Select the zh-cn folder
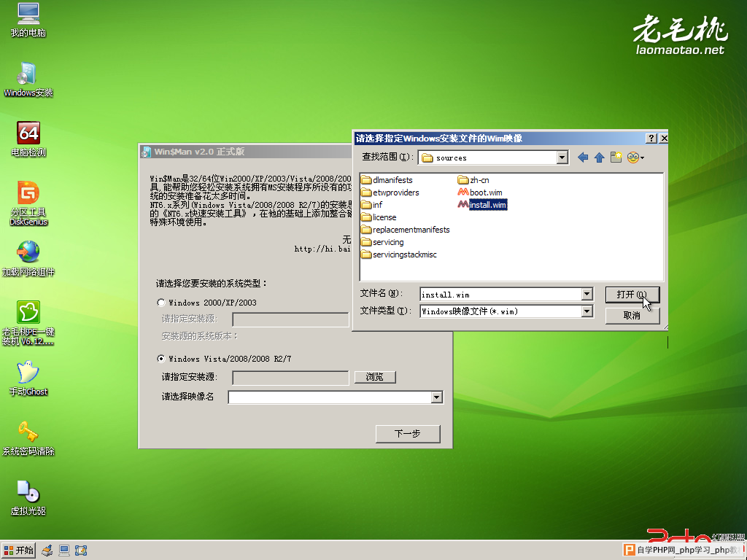This screenshot has height=560, width=747. [x=473, y=180]
